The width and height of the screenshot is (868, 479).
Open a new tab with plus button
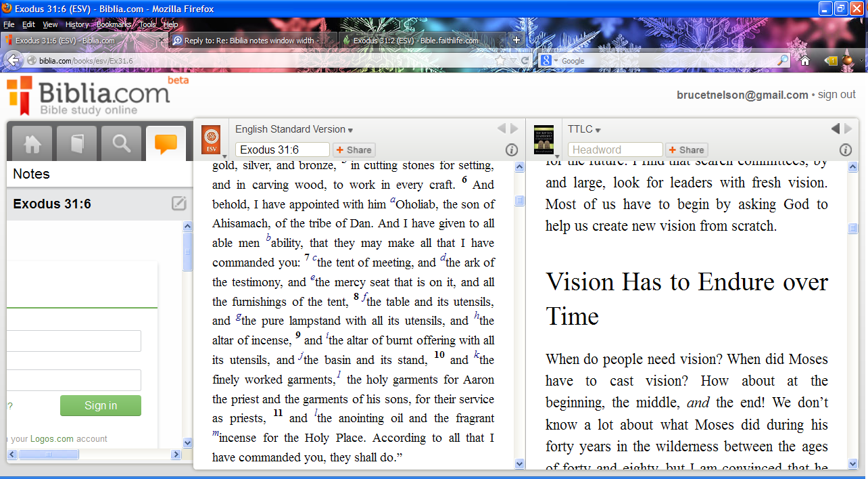pyautogui.click(x=516, y=40)
